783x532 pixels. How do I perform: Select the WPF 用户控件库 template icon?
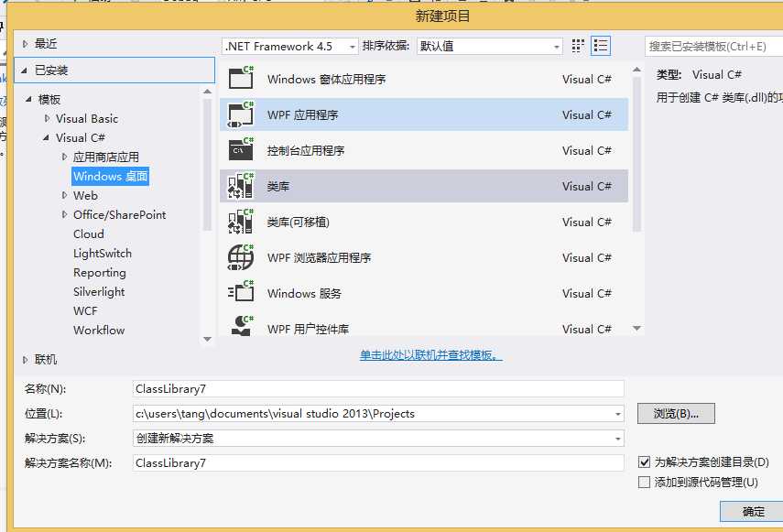pos(243,326)
